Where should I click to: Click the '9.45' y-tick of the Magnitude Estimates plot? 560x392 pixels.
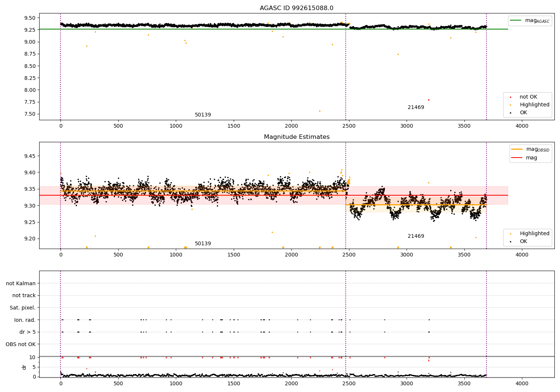tap(29, 156)
